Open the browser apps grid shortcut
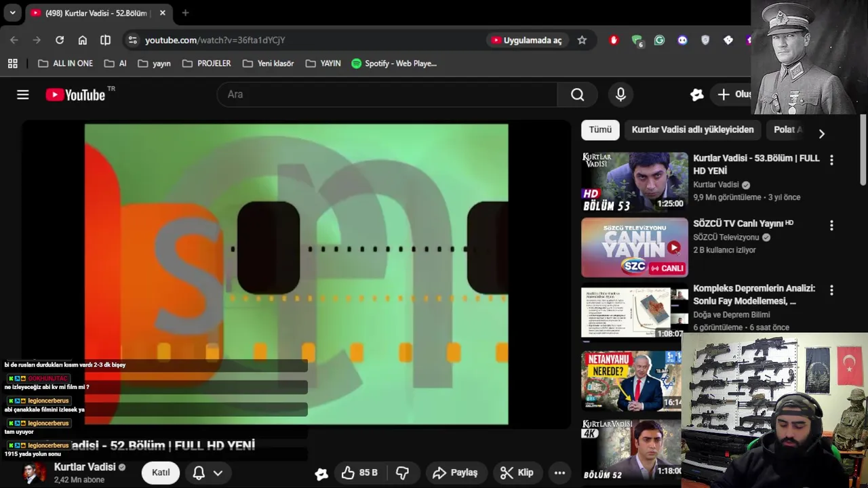This screenshot has width=868, height=488. pyautogui.click(x=12, y=64)
